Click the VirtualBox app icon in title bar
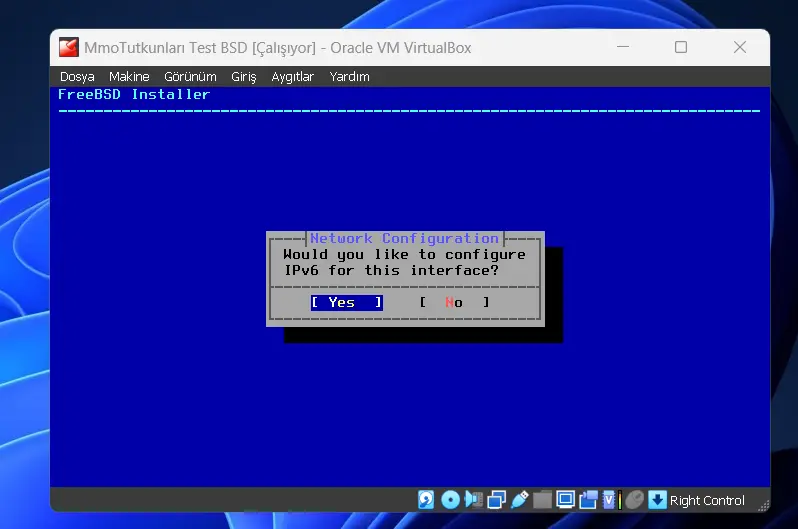 69,47
